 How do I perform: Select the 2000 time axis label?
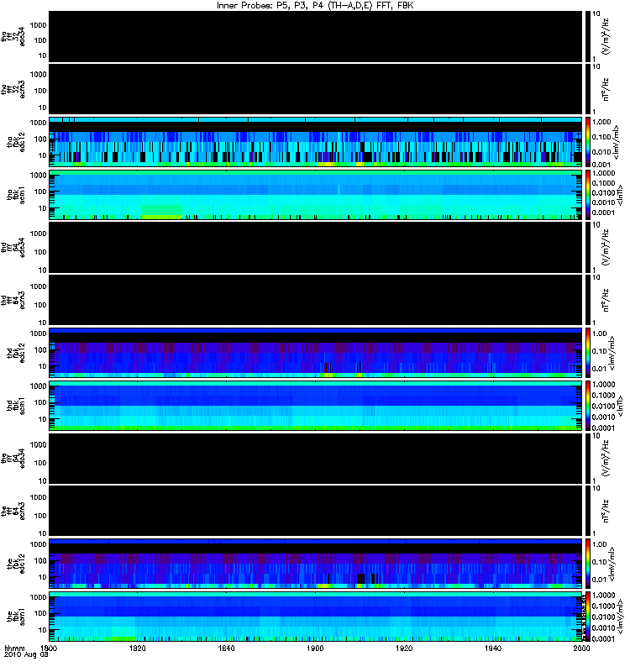click(581, 648)
